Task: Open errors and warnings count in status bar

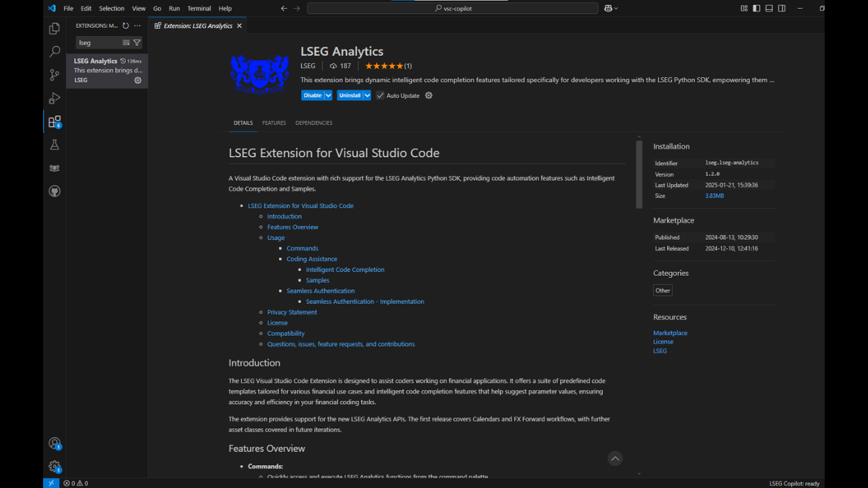Action: point(76,483)
